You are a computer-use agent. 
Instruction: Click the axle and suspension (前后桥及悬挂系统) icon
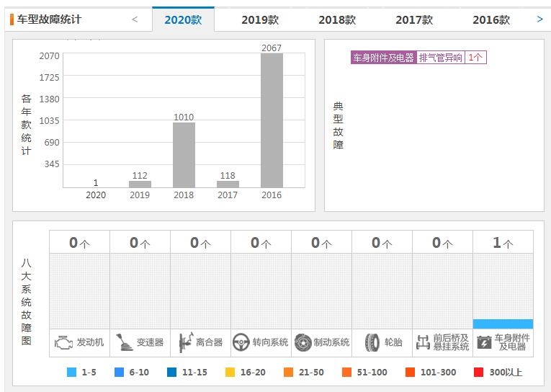pos(423,342)
